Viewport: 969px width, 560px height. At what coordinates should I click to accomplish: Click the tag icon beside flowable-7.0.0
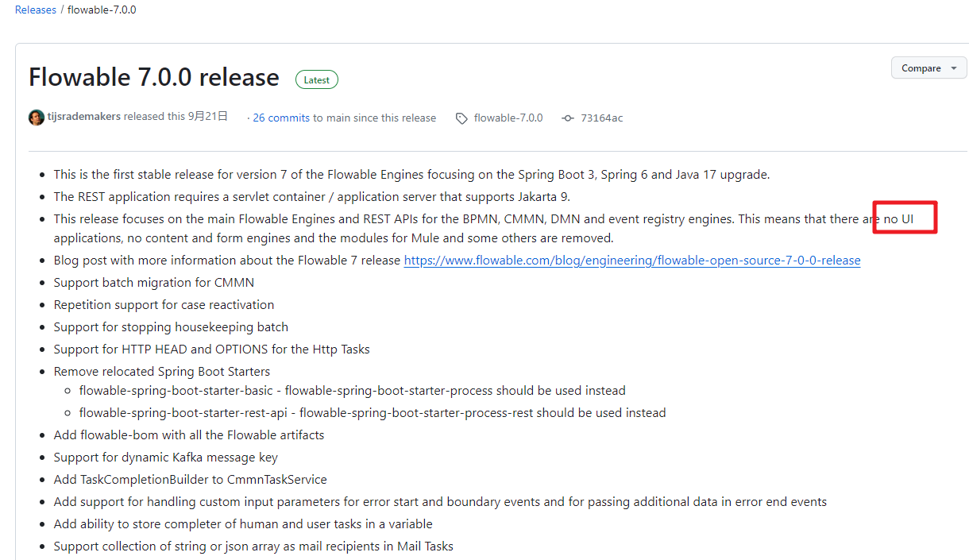[x=461, y=118]
